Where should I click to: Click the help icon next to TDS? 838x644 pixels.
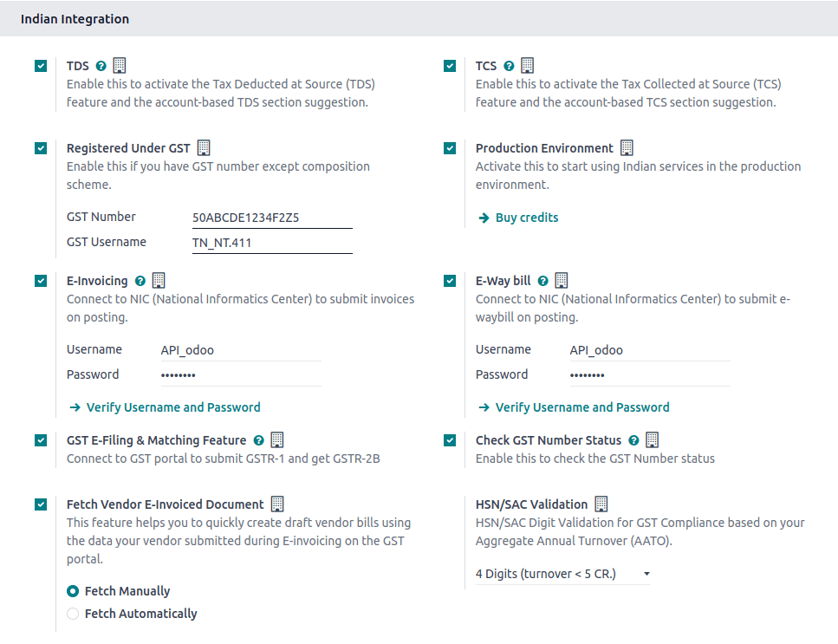click(101, 66)
